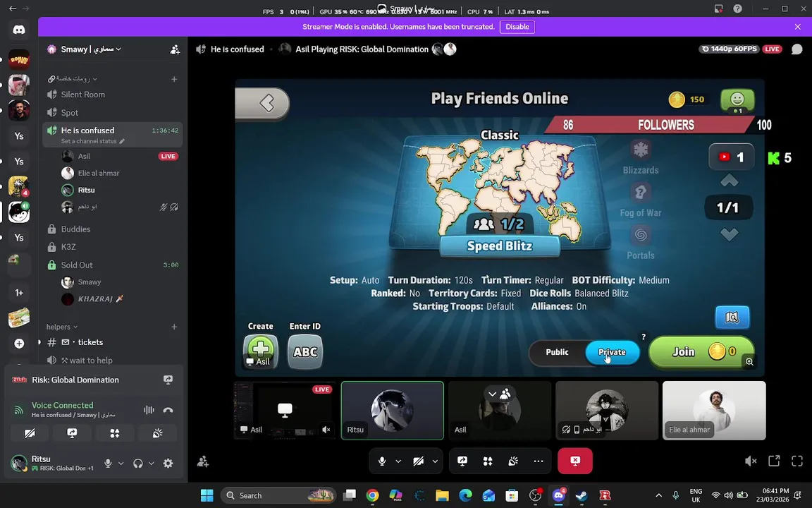812x508 pixels.
Task: Switch lobby visibility to Private
Action: (612, 352)
